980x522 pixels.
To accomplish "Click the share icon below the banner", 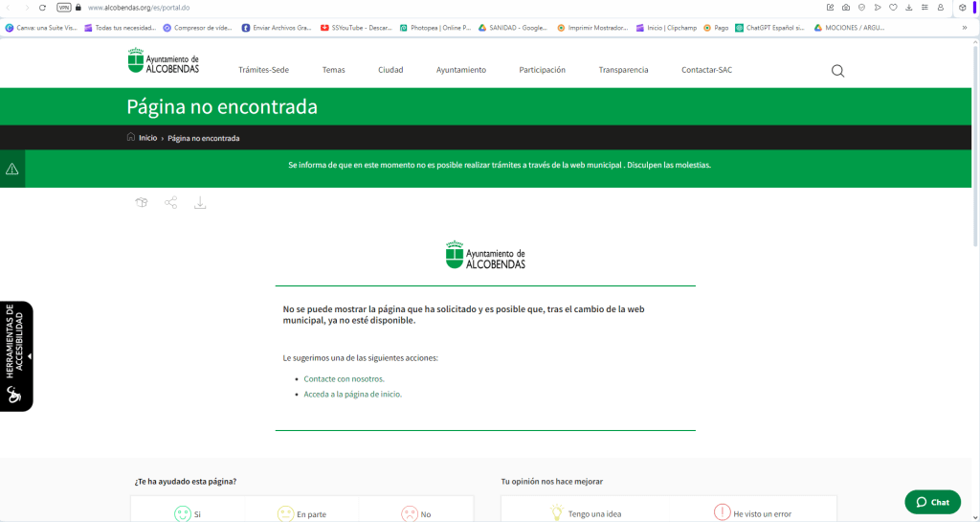I will 171,202.
